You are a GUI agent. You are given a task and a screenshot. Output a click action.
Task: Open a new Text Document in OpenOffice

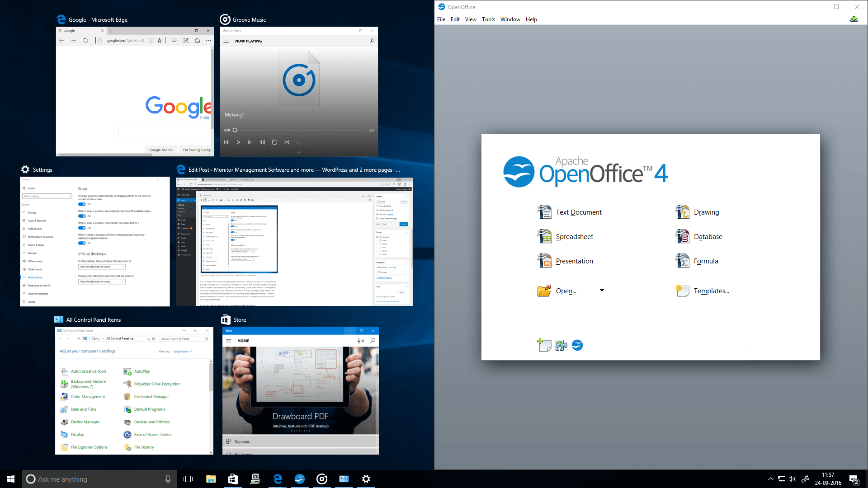click(x=579, y=212)
